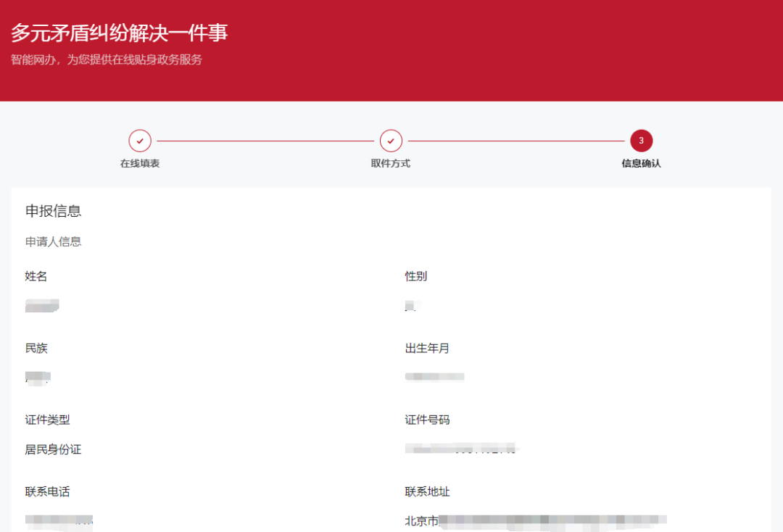Click the 姓名 field label
This screenshot has height=532, width=783.
coord(36,276)
